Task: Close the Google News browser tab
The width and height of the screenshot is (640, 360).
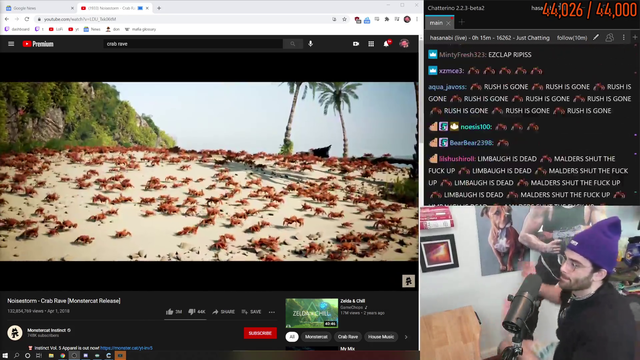Action: tap(72, 8)
